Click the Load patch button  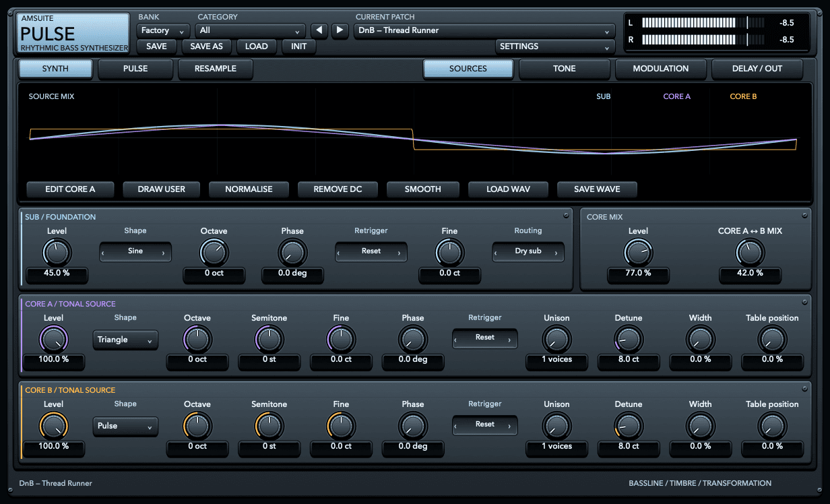pos(256,46)
